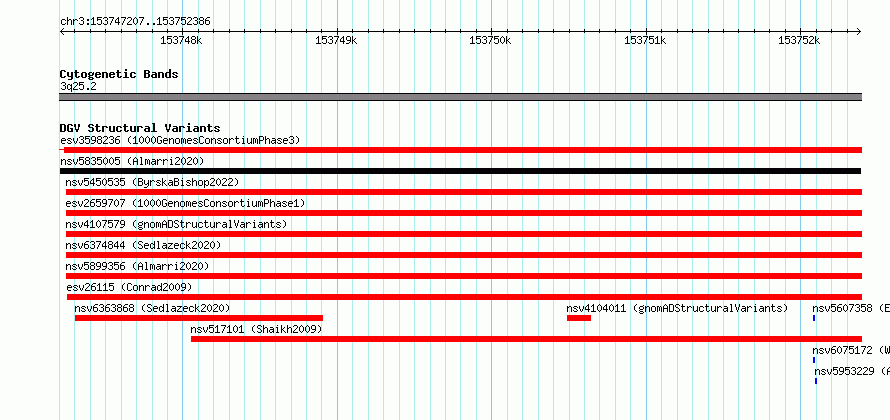Click the gray 3q25.2 cytogenetic band bar
Image resolution: width=890 pixels, height=420 pixels.
coord(461,97)
